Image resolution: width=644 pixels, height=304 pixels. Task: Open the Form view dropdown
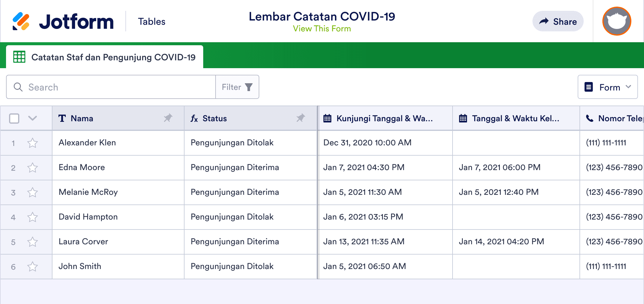point(608,87)
